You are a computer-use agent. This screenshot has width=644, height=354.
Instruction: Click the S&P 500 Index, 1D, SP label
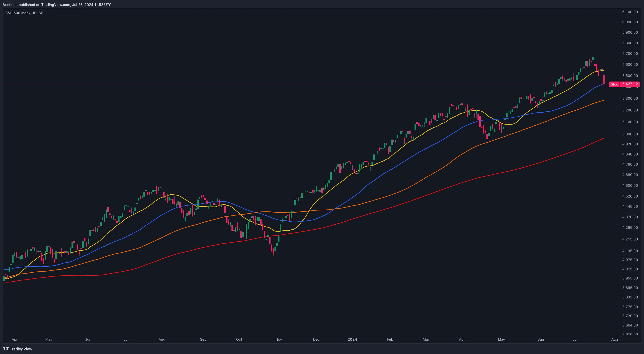click(24, 13)
